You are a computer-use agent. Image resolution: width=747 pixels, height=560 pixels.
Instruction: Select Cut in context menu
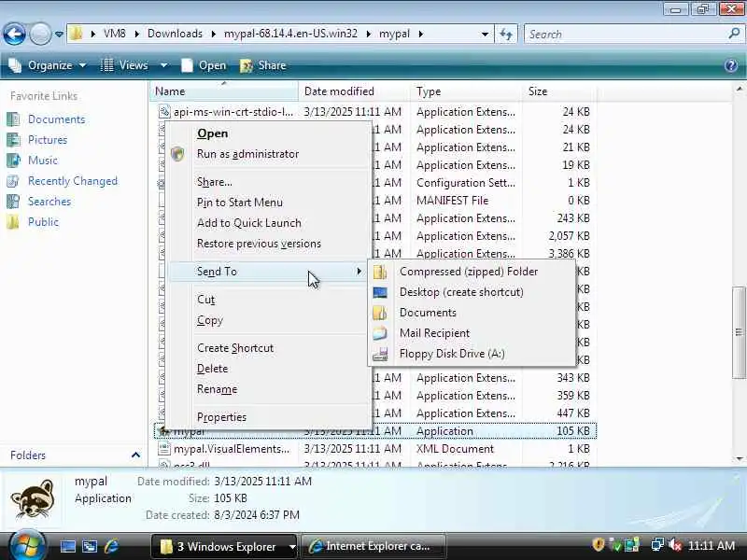pos(205,300)
